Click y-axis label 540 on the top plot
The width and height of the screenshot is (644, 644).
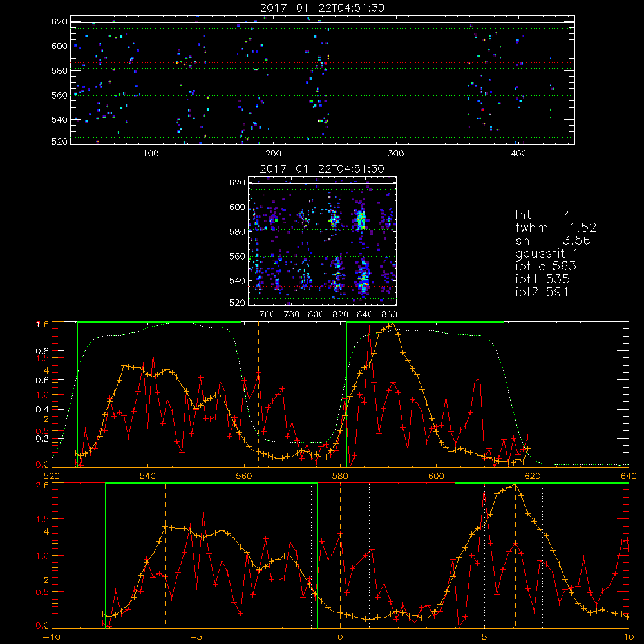click(59, 120)
